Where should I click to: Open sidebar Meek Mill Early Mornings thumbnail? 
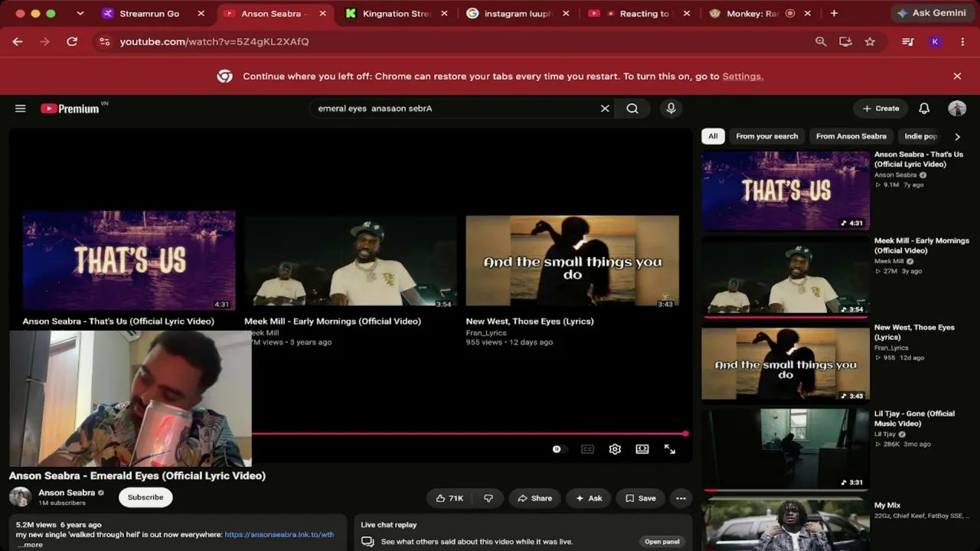(x=786, y=276)
